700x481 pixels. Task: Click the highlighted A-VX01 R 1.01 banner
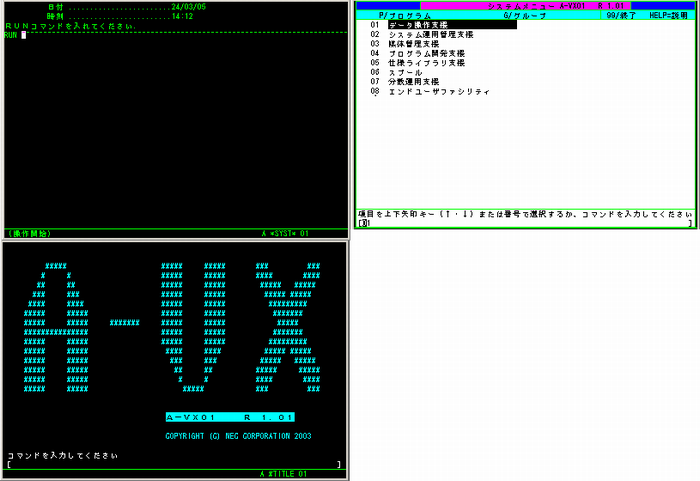pyautogui.click(x=230, y=417)
